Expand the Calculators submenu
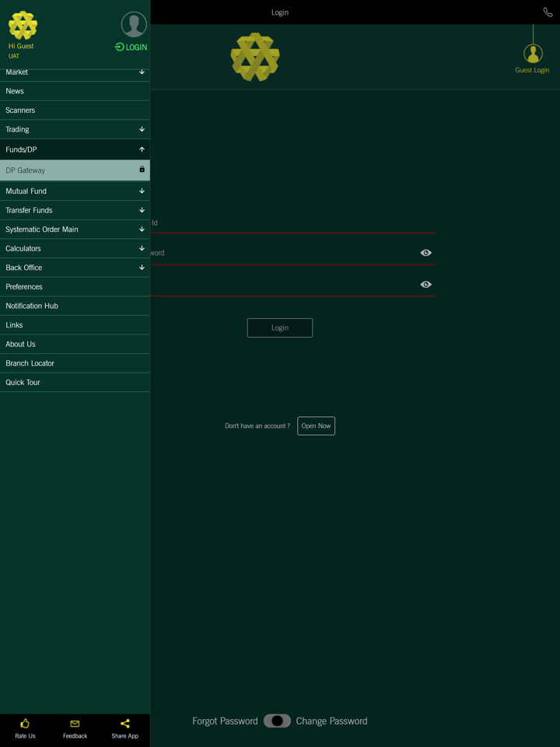This screenshot has width=560, height=747. [142, 249]
